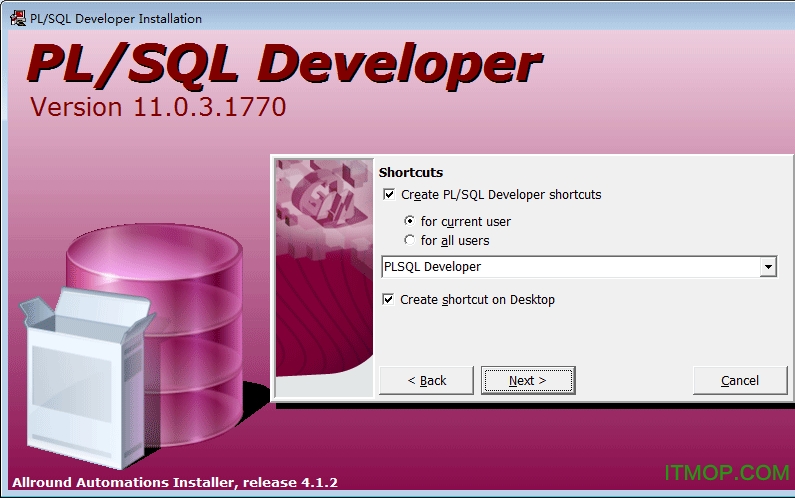The width and height of the screenshot is (795, 498).
Task: Disable Create shortcut on Desktop checkbox
Action: click(x=389, y=299)
